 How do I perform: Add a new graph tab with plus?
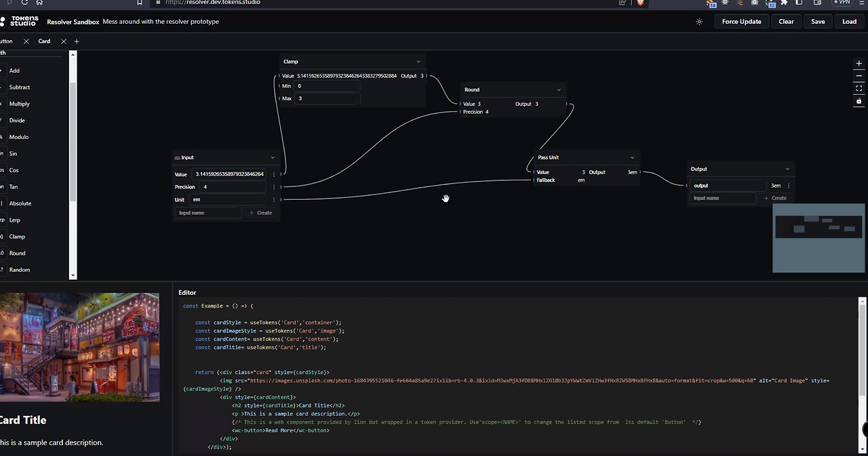pyautogui.click(x=77, y=41)
